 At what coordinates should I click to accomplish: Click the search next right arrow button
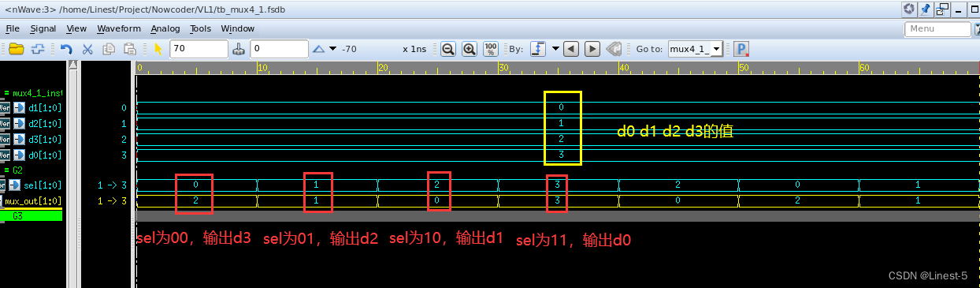pyautogui.click(x=592, y=49)
